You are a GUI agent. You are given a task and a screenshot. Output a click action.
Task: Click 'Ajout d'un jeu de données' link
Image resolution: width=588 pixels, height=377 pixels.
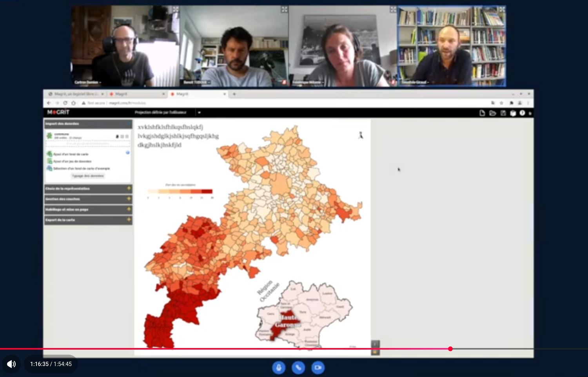pyautogui.click(x=72, y=161)
